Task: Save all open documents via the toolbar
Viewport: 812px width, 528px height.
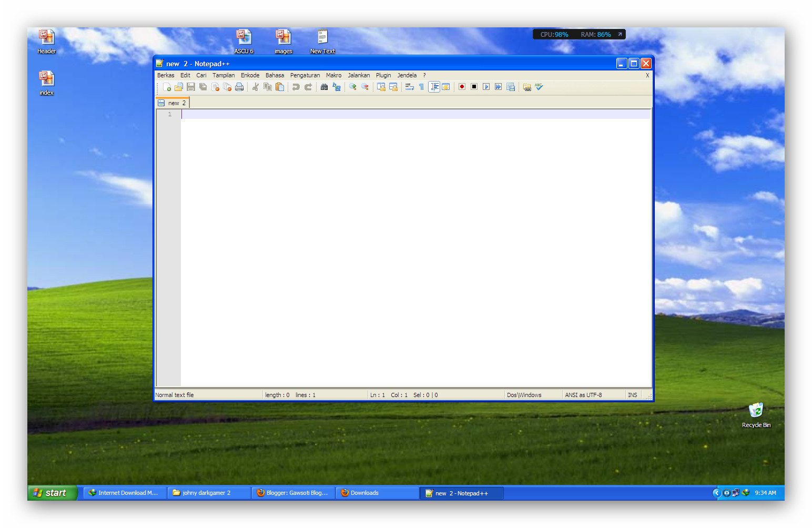Action: click(203, 87)
